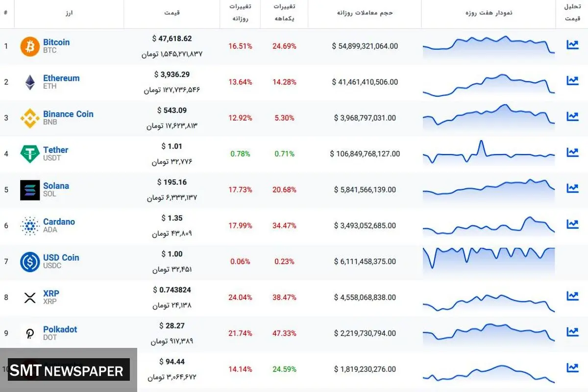
Task: Open price analysis chart icon for Bitcoin
Action: tap(572, 45)
